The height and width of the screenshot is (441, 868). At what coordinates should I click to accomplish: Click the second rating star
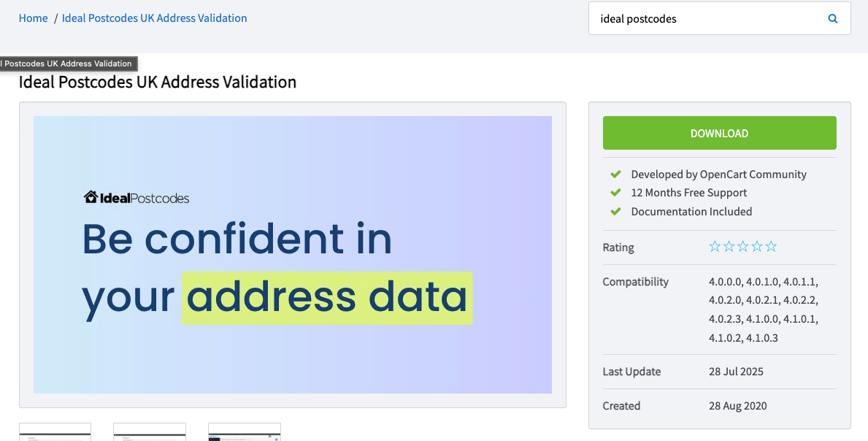click(729, 247)
